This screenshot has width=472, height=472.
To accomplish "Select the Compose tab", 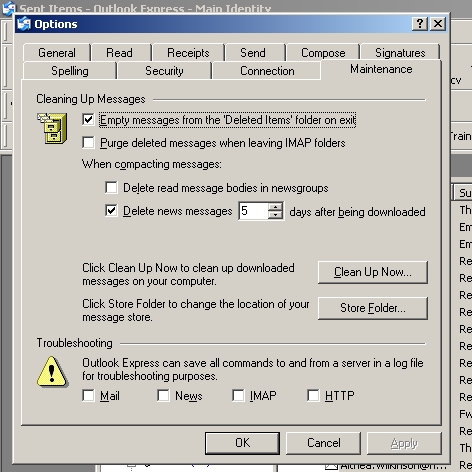I will point(323,53).
